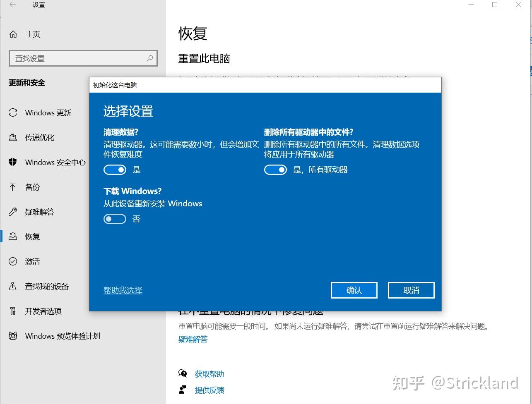The height and width of the screenshot is (404, 532).
Task: Maximize the Settings window
Action: coord(495,5)
